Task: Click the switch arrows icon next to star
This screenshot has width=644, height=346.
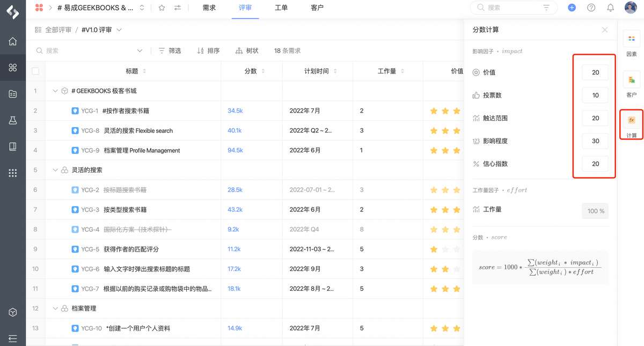Action: point(178,8)
